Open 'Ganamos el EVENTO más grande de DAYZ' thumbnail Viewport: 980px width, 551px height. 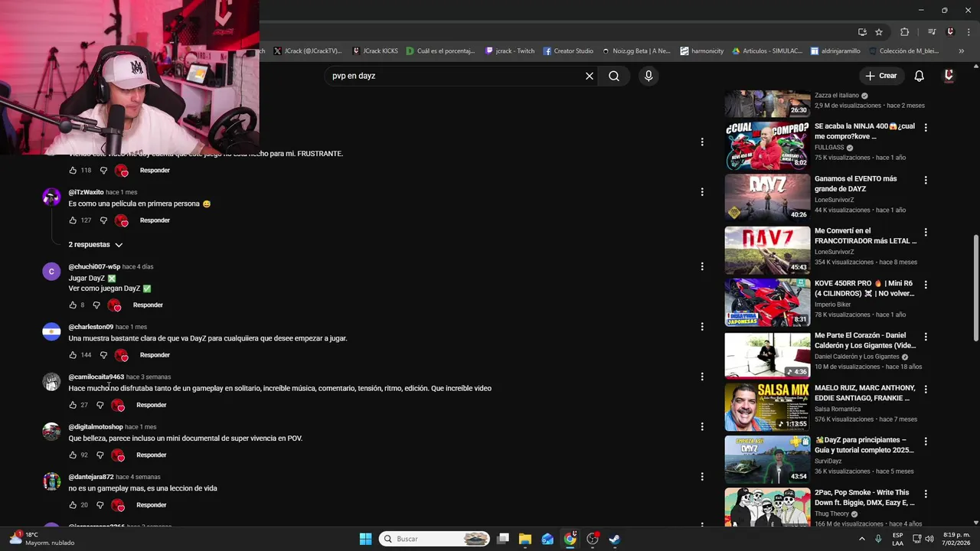click(767, 197)
